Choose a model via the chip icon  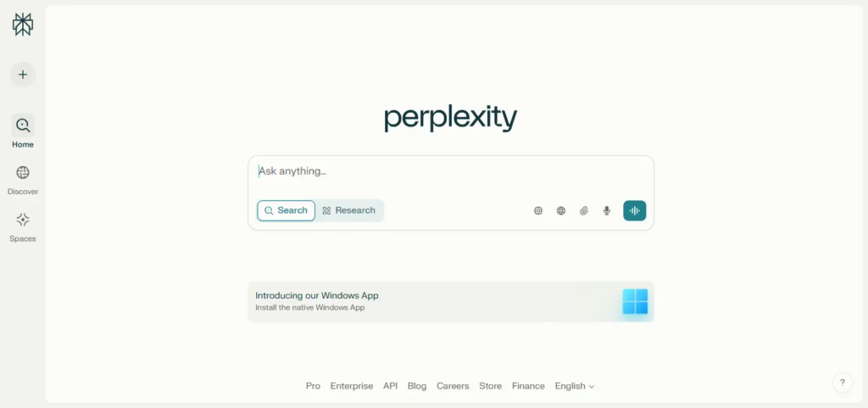[538, 210]
